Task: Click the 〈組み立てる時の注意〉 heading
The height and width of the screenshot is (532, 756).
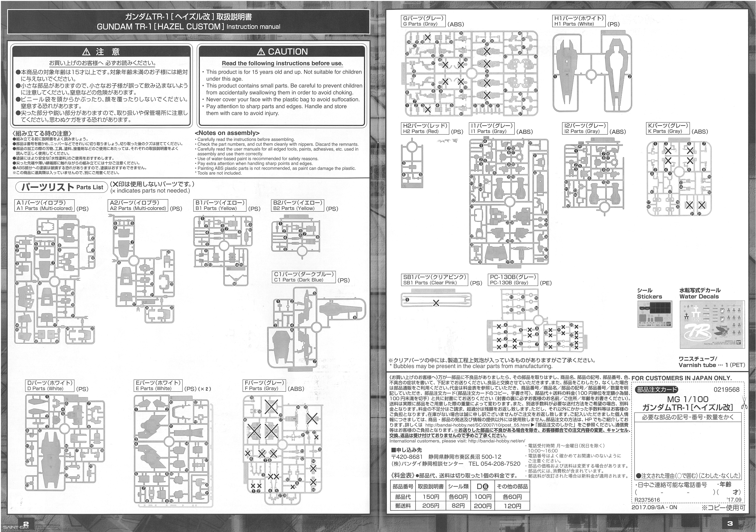Action: 42,133
